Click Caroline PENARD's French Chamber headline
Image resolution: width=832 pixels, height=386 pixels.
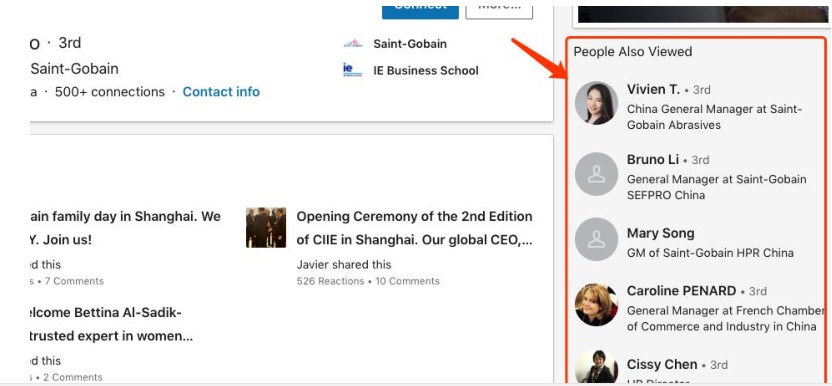[x=725, y=318]
